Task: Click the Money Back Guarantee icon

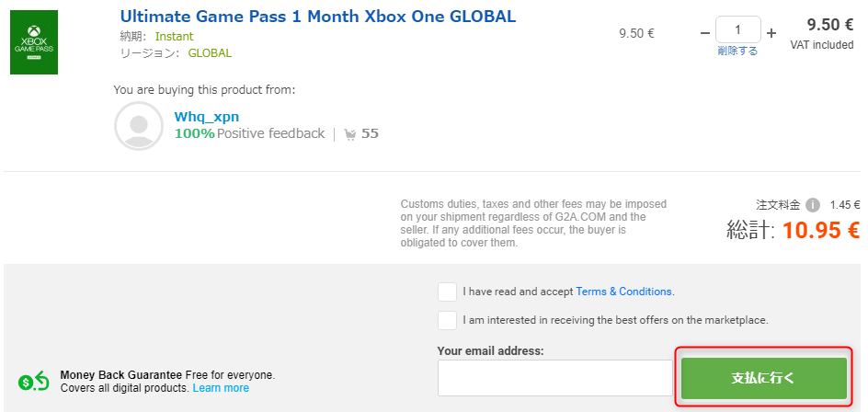Action: 34,382
